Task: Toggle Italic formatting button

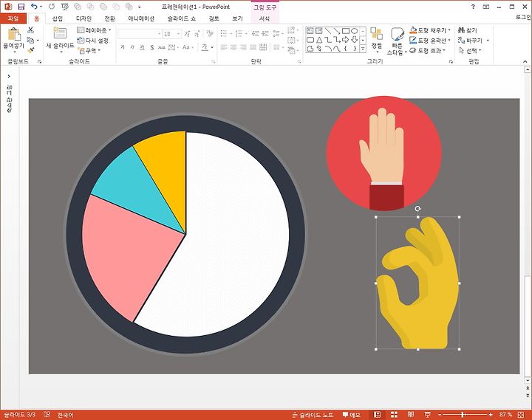Action: pos(132,47)
